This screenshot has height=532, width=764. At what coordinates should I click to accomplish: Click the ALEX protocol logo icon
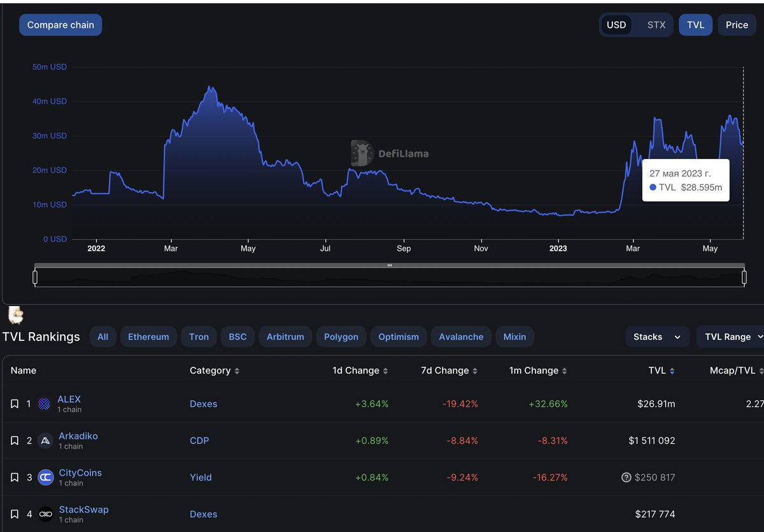(45, 404)
